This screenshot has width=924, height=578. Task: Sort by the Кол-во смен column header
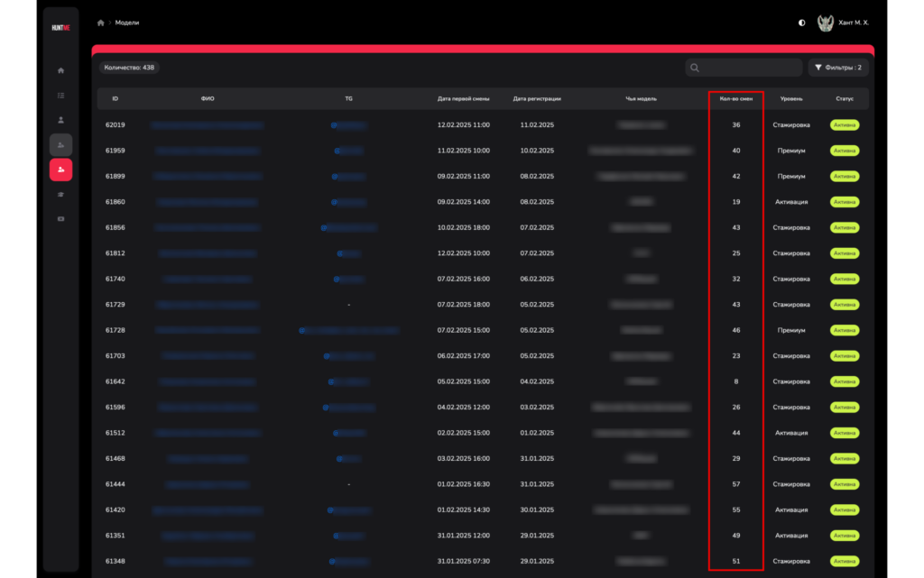point(735,98)
